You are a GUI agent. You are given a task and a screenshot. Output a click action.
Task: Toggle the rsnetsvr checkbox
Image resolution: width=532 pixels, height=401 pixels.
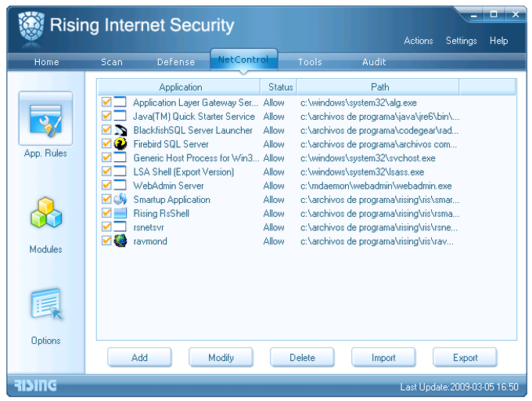point(106,226)
